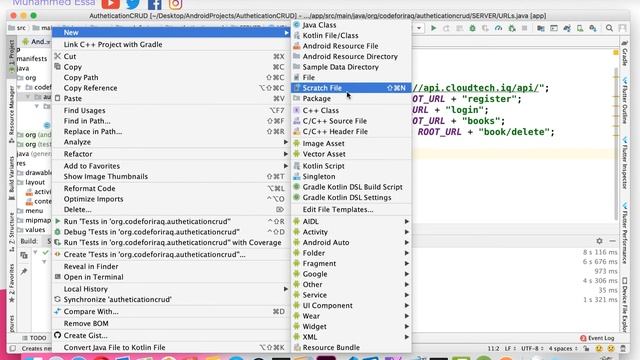Run the app with green play icon

click(x=433, y=28)
